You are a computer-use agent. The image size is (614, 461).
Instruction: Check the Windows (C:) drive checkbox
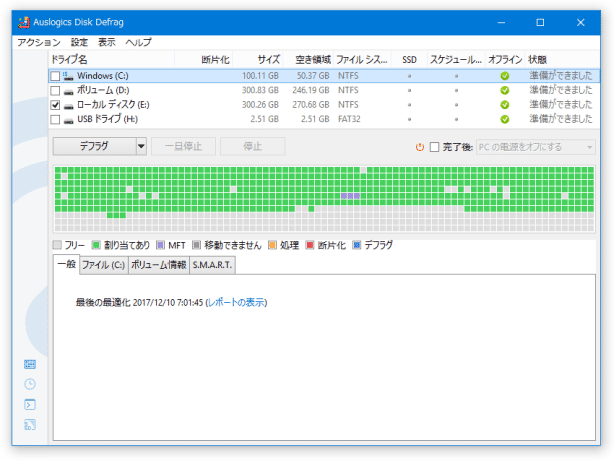(55, 76)
